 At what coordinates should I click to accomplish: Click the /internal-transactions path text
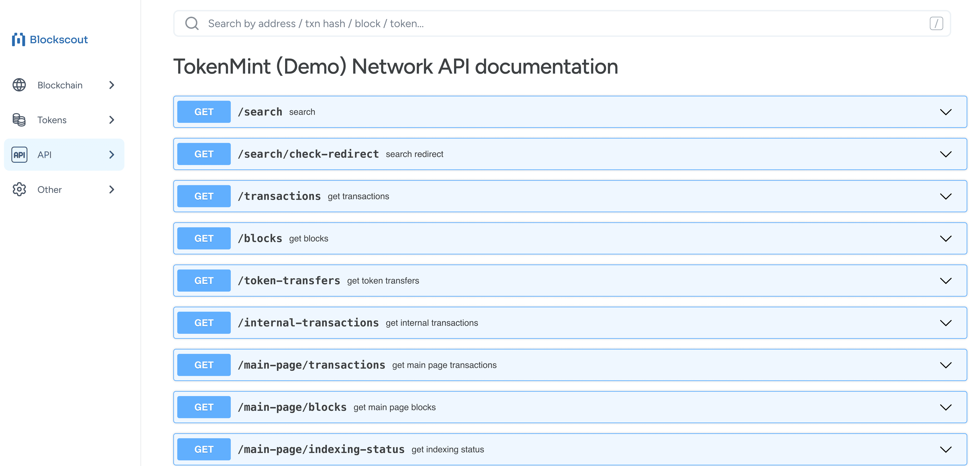coord(308,323)
